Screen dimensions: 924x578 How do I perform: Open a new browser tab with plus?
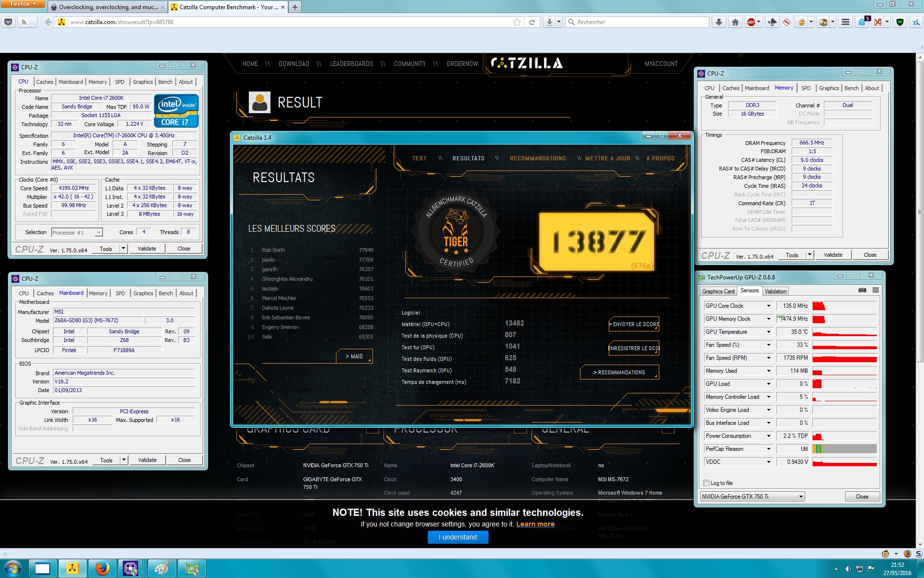click(295, 7)
